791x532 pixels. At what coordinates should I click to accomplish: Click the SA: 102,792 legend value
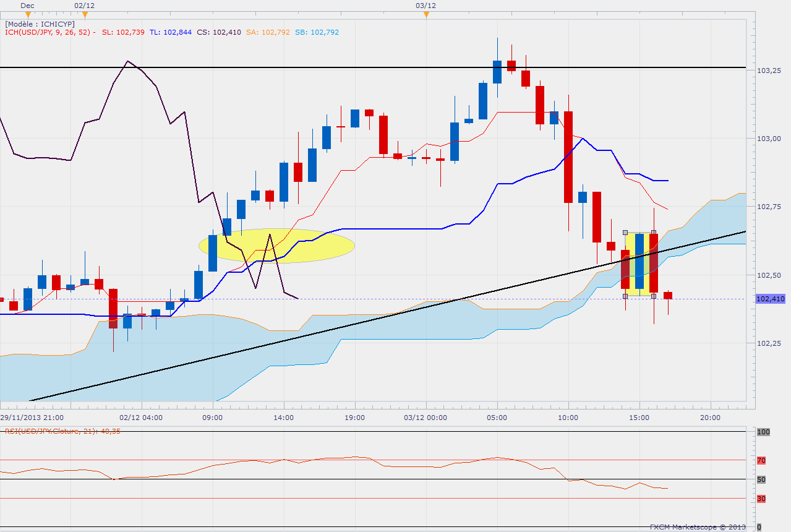(x=268, y=32)
